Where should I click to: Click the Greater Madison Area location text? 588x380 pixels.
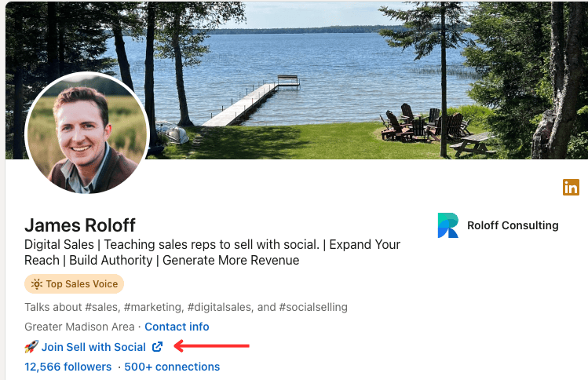pos(79,327)
